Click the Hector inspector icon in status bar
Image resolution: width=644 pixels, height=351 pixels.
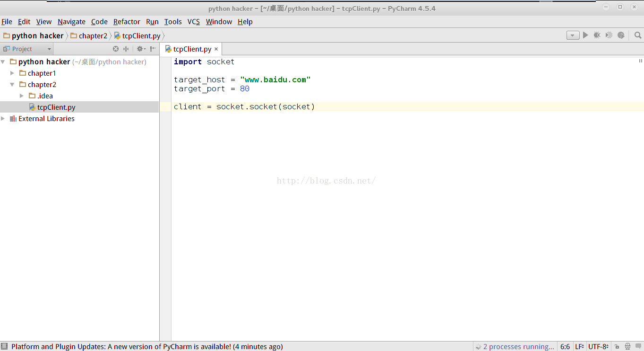pyautogui.click(x=627, y=347)
